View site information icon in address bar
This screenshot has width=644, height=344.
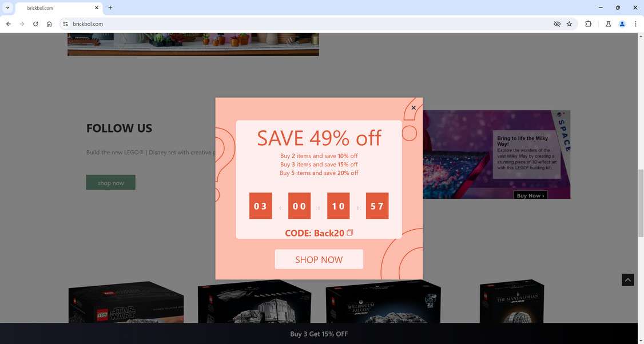coord(65,24)
